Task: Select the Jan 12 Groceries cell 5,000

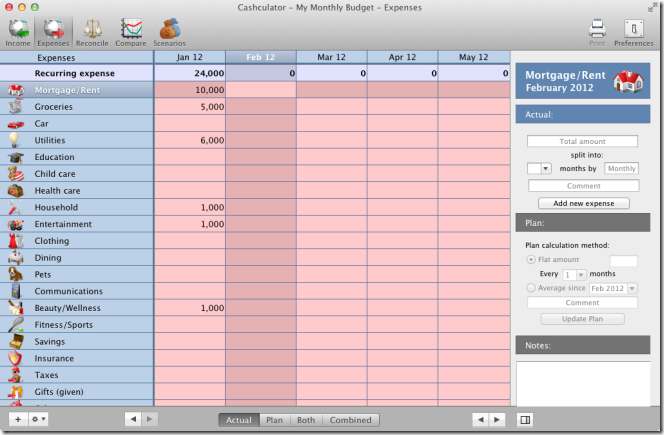Action: tap(190, 107)
